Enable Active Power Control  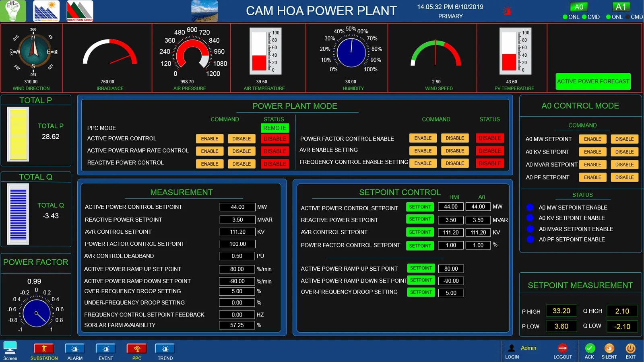tap(210, 139)
